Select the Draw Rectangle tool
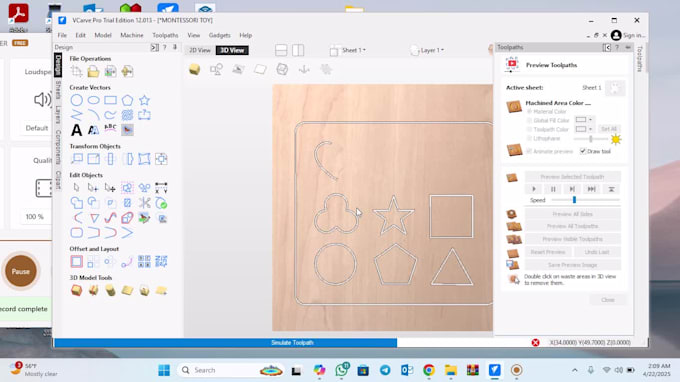 [111, 100]
